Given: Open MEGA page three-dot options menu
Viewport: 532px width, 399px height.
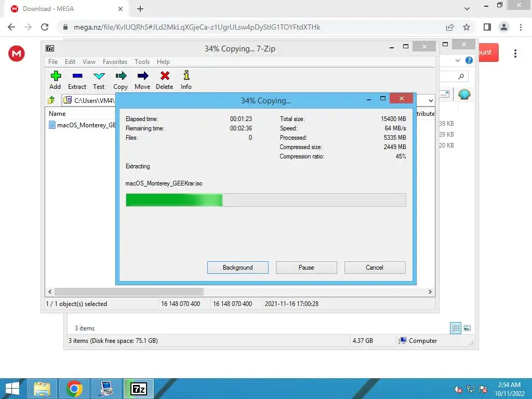Looking at the screenshot, I should [x=515, y=54].
